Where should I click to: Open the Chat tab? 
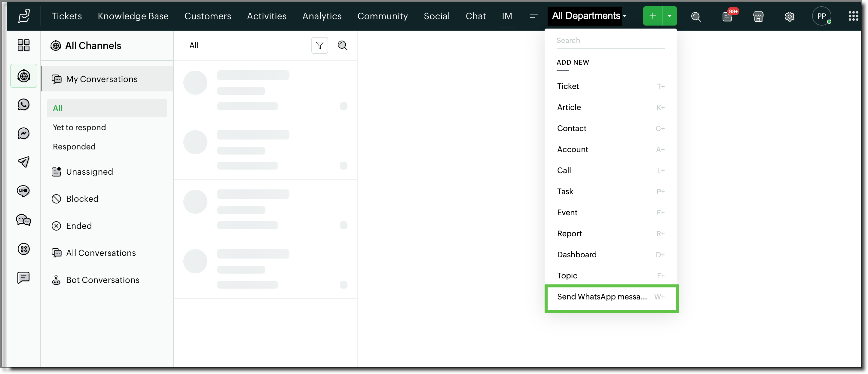pos(475,16)
